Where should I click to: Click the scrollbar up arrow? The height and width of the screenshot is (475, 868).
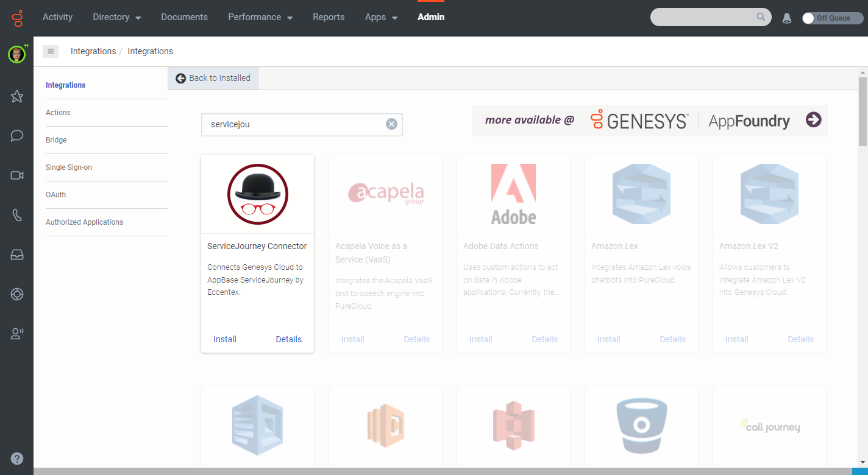[x=863, y=72]
